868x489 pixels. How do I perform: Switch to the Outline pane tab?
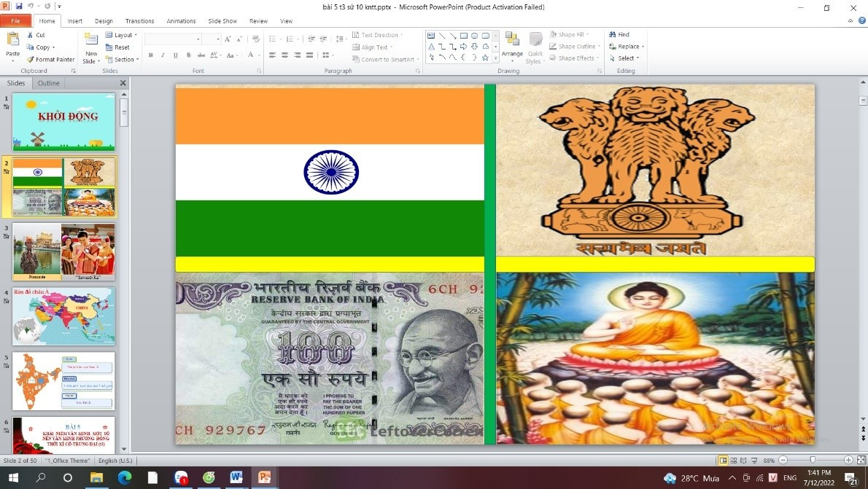(x=49, y=83)
